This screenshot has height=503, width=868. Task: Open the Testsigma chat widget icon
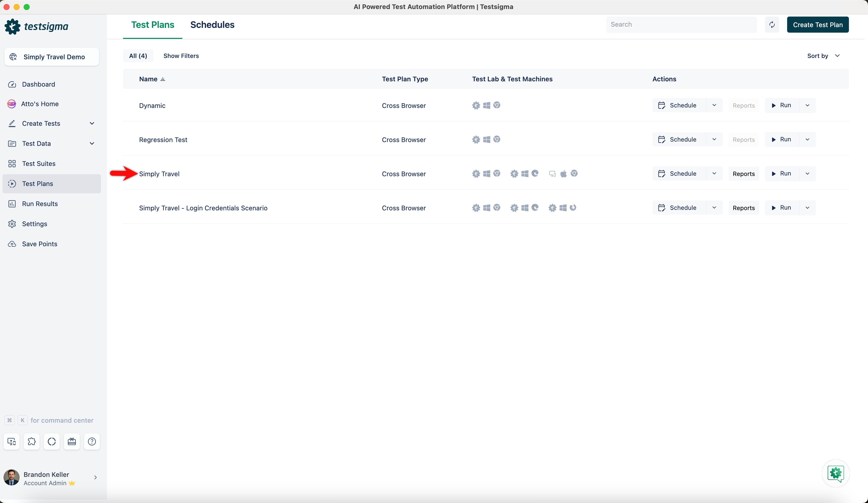[x=835, y=473]
